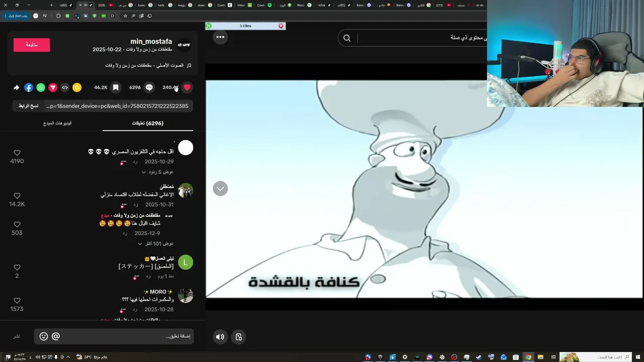Viewport: 644px width, 362px height.
Task: Open the 24°C weather widget on the taskbar
Action: click(92, 357)
